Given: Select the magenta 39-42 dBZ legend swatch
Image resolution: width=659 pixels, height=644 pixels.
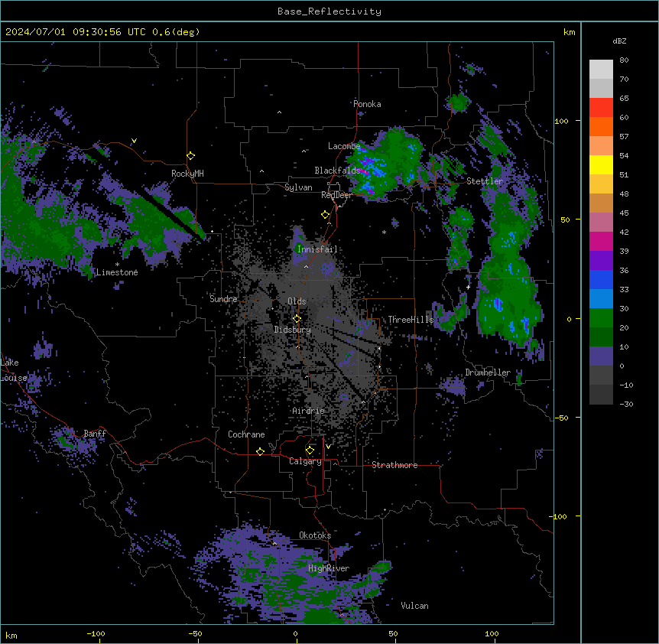Looking at the screenshot, I should [x=601, y=242].
